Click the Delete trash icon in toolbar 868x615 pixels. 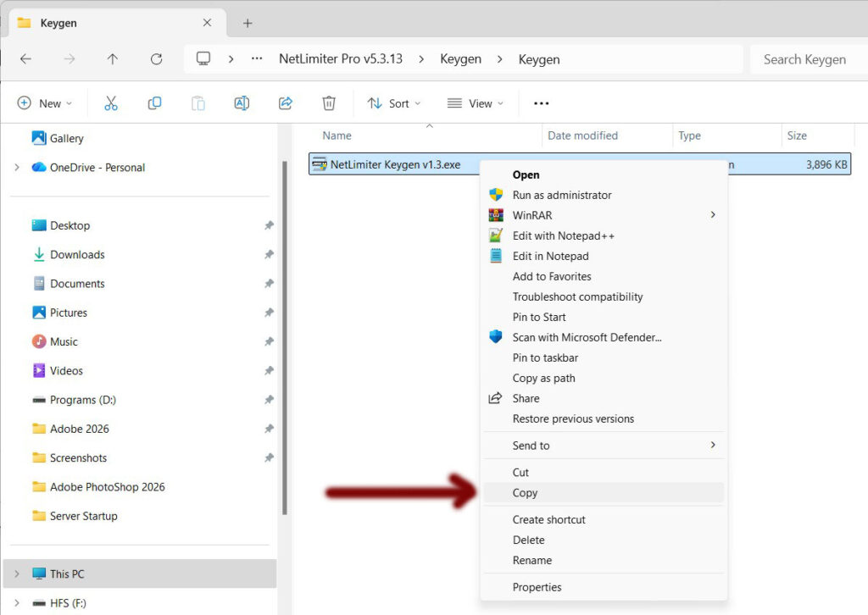[x=329, y=103]
